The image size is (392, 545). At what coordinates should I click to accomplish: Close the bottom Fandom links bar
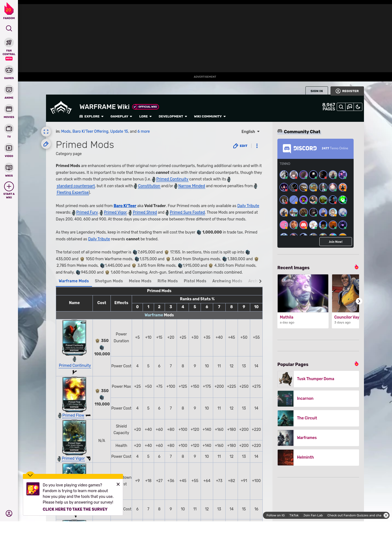(386, 515)
